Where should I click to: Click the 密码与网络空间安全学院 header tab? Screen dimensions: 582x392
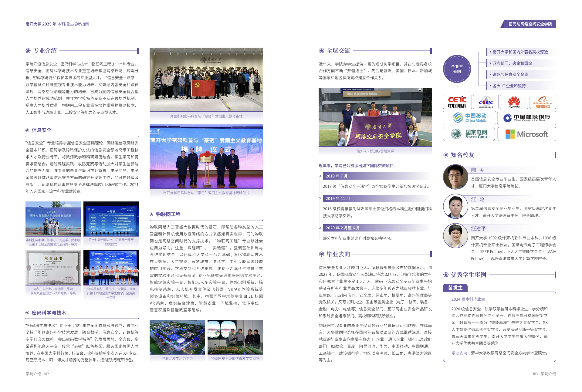[x=530, y=24]
